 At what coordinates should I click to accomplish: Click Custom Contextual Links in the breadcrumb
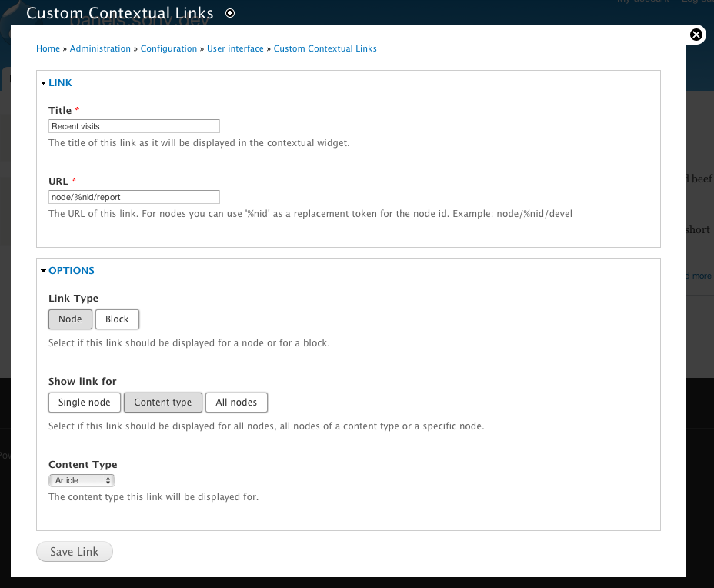tap(325, 48)
